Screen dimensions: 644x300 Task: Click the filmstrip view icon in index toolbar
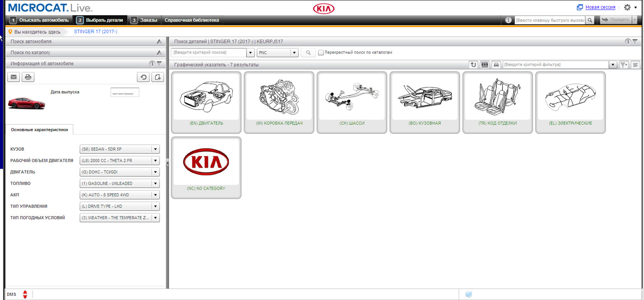tap(484, 65)
